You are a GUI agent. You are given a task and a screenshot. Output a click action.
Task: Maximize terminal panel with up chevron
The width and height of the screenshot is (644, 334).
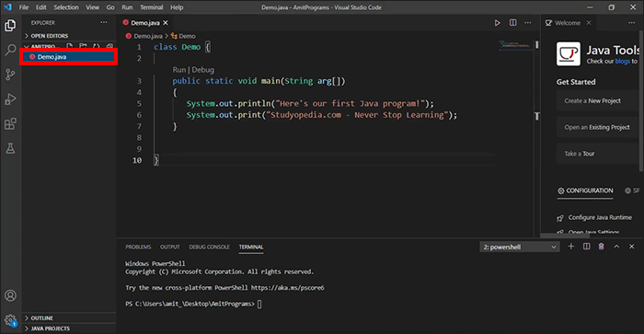(616, 247)
